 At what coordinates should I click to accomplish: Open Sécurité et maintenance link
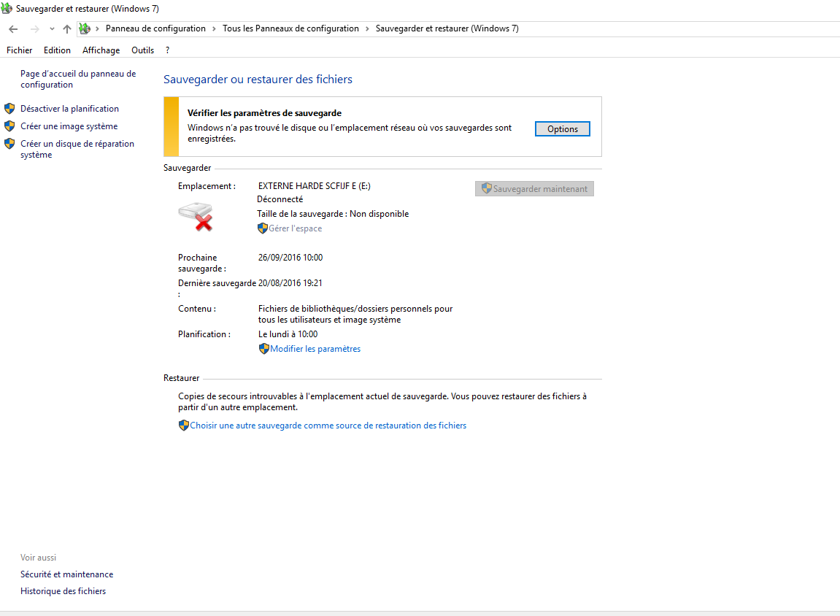(67, 574)
